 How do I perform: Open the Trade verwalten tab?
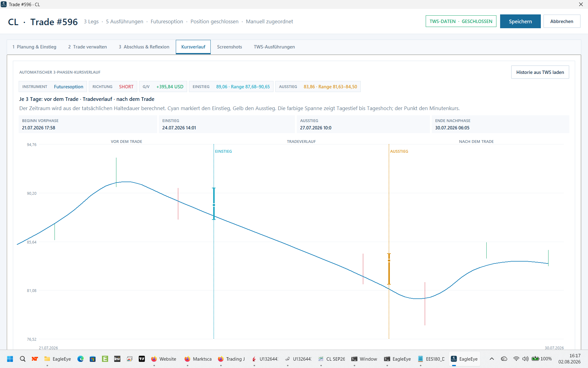click(x=88, y=47)
